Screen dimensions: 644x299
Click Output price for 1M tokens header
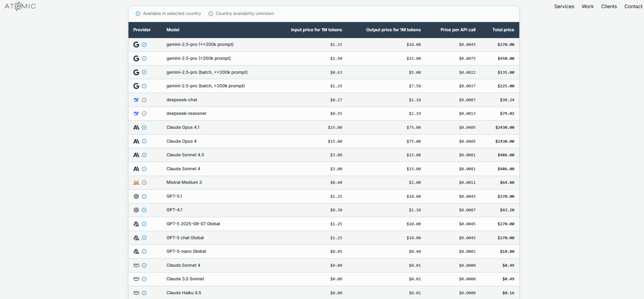coord(393,30)
